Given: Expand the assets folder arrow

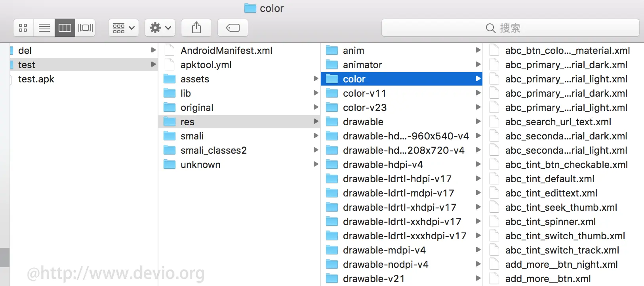Looking at the screenshot, I should [x=316, y=79].
